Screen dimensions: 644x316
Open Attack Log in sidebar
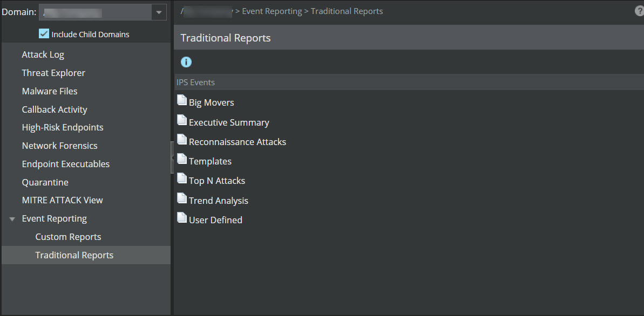(x=43, y=54)
